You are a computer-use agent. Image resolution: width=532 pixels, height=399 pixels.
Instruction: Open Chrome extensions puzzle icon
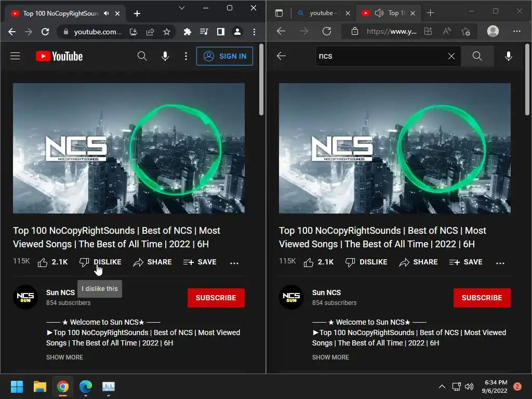187,32
